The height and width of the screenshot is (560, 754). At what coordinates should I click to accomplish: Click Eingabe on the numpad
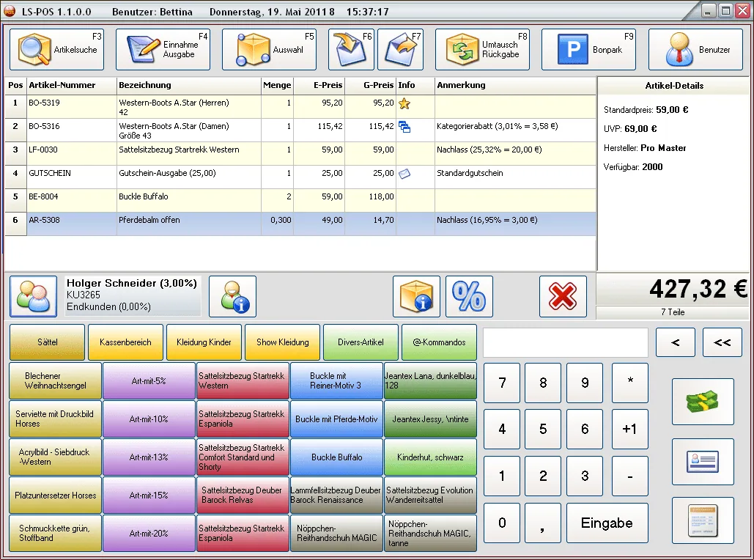pyautogui.click(x=607, y=523)
